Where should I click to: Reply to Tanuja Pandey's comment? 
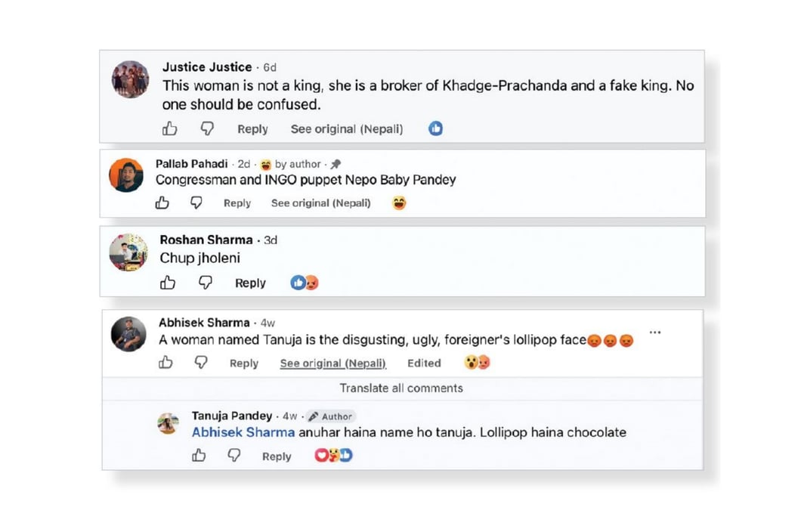coord(277,456)
